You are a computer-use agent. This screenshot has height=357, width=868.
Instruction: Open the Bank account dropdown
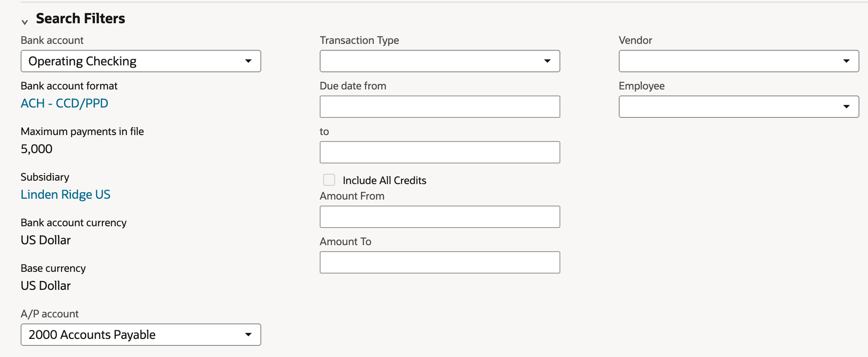click(x=141, y=61)
